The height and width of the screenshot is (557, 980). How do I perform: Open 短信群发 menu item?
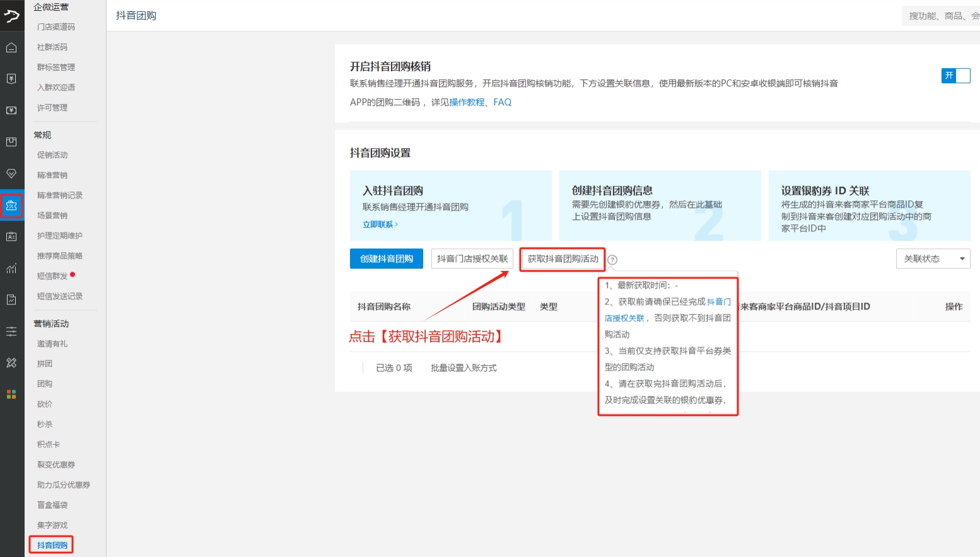click(52, 276)
